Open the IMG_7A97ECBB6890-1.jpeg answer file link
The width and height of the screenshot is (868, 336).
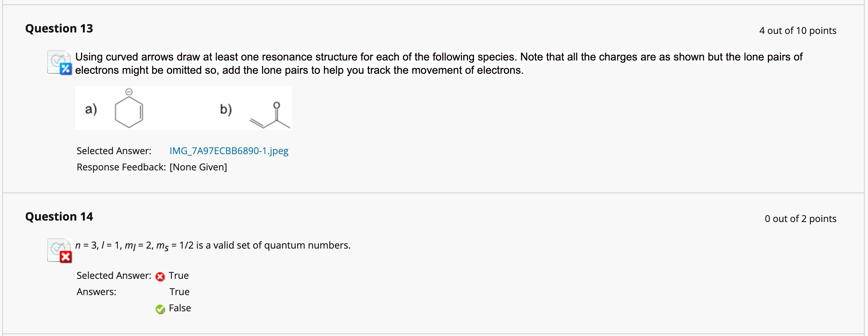click(x=229, y=151)
